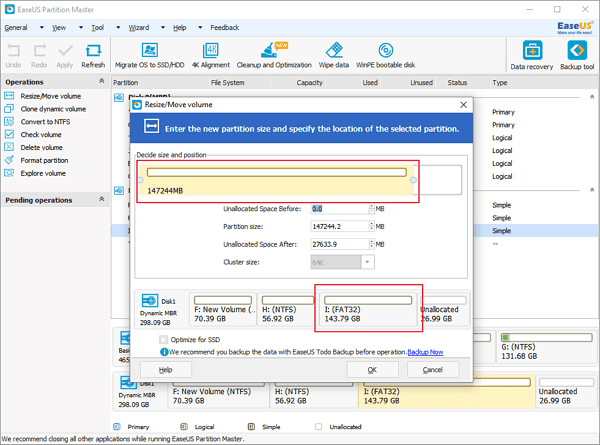Open the Tool menu dropdown arrow
This screenshot has width=600, height=445.
118,28
